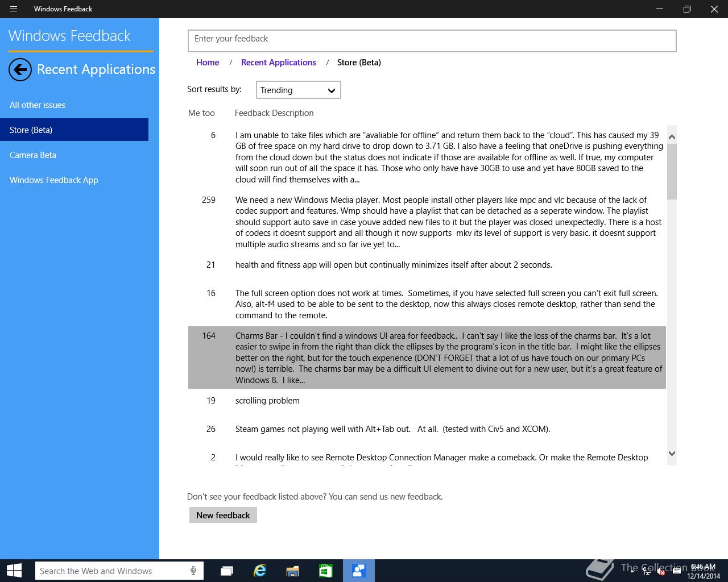Open the full screen option feedback

coord(427,304)
